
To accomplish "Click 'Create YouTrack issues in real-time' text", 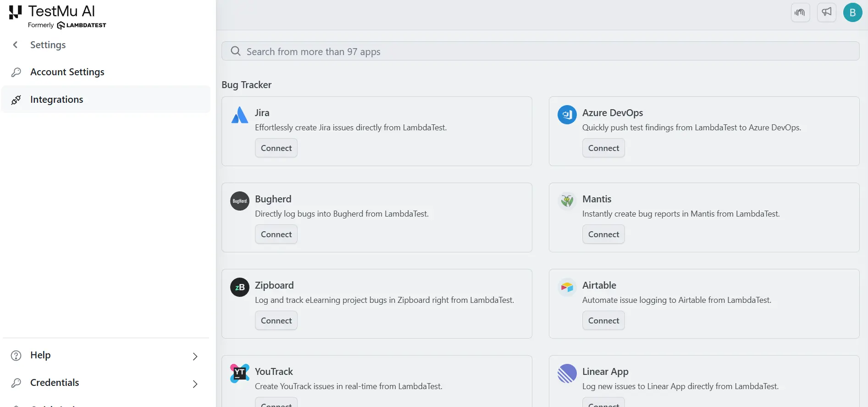I will [x=348, y=386].
